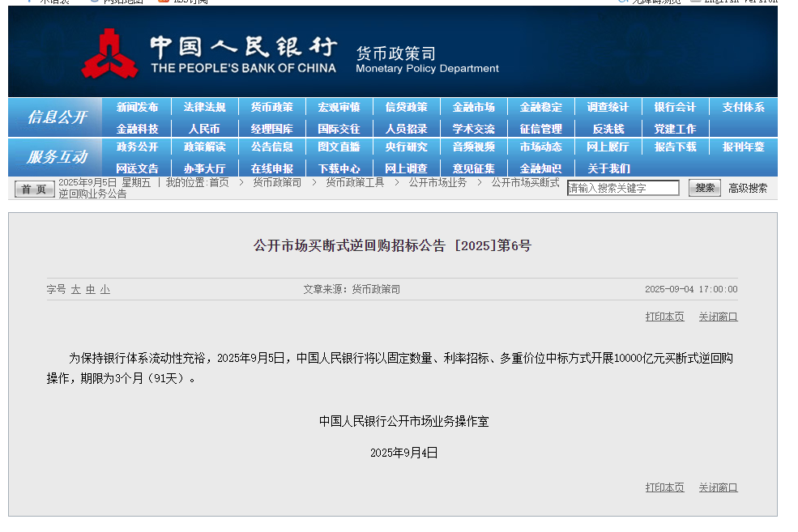Click the 搜索 search button
The height and width of the screenshot is (532, 798).
pyautogui.click(x=704, y=188)
